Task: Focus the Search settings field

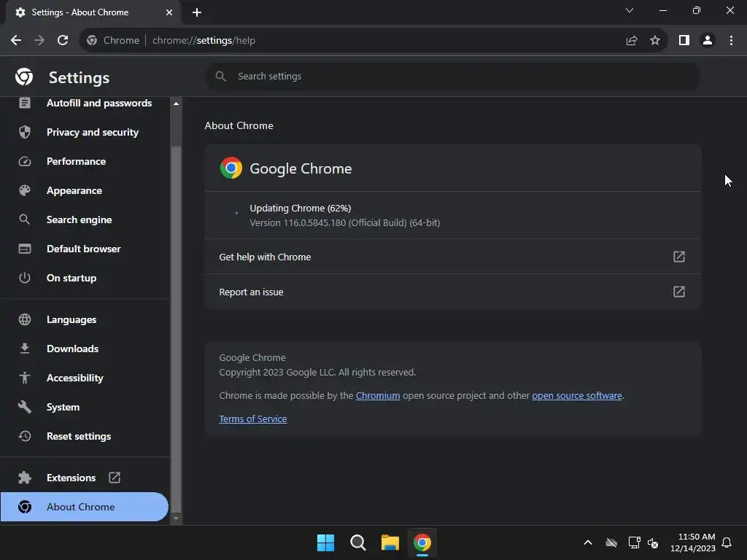Action: coord(452,76)
